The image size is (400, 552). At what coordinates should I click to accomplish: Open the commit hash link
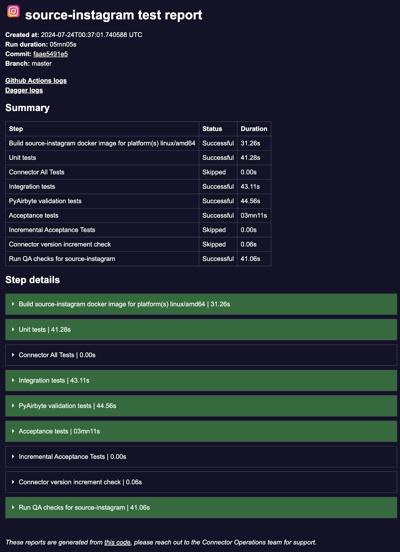click(x=51, y=54)
